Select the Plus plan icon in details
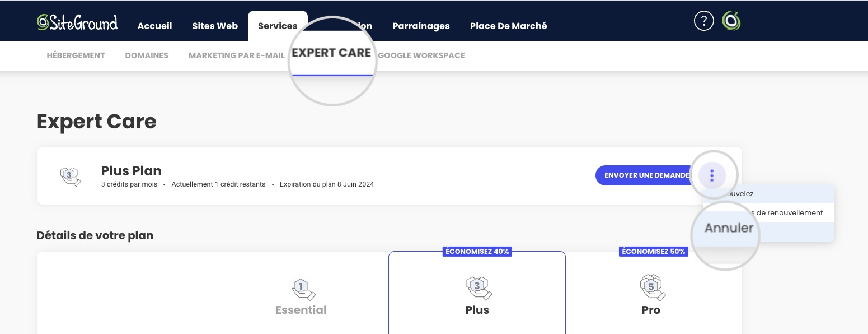The height and width of the screenshot is (334, 868). [x=478, y=288]
